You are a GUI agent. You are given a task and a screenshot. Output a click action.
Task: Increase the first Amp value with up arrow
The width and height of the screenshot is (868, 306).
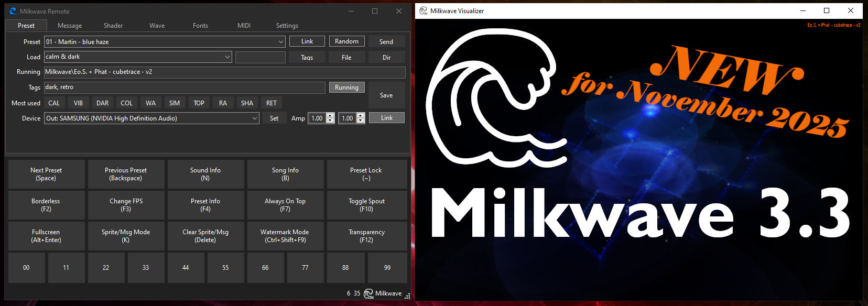[x=330, y=116]
